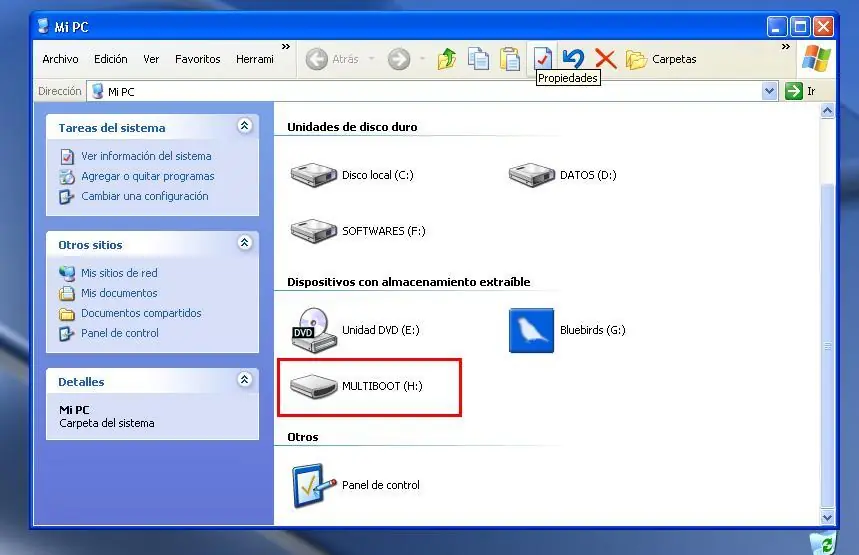Collapse the Detalles panel
The image size is (859, 555).
point(244,380)
